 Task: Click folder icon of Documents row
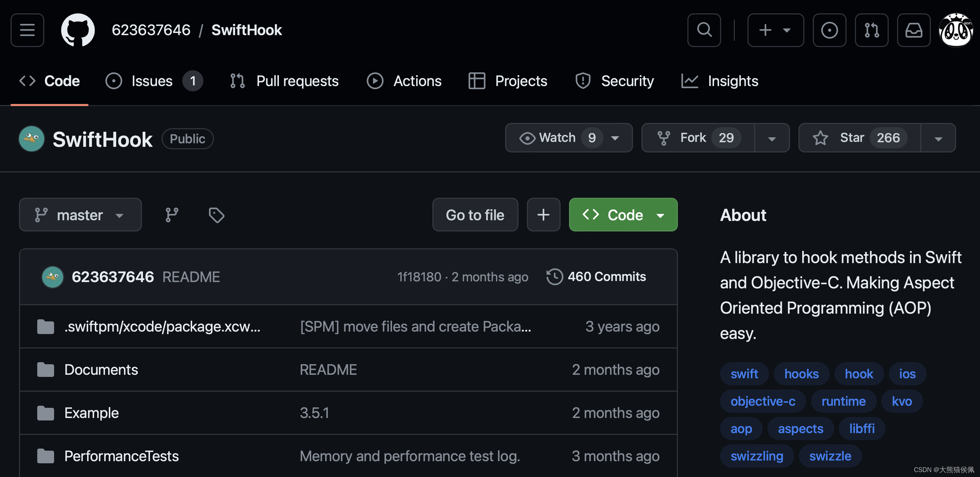coord(46,370)
